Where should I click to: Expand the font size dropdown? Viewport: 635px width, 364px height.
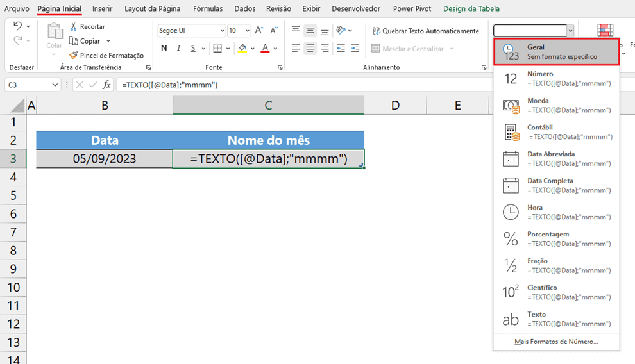pos(247,31)
